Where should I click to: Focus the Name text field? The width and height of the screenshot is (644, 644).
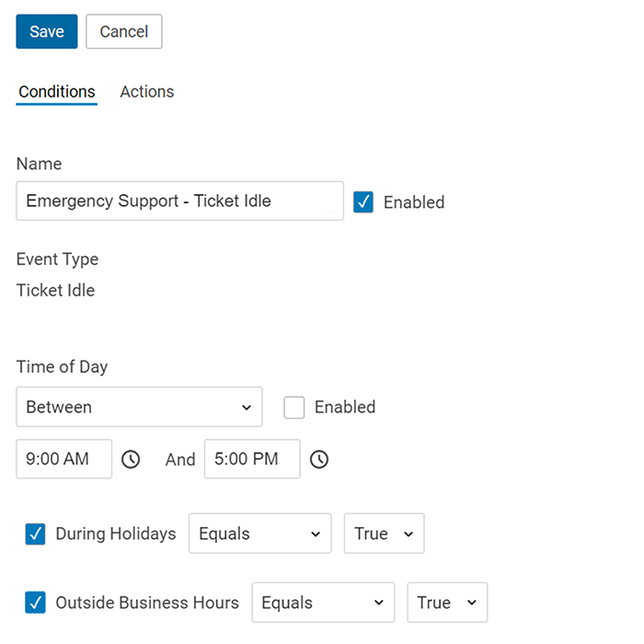180,201
